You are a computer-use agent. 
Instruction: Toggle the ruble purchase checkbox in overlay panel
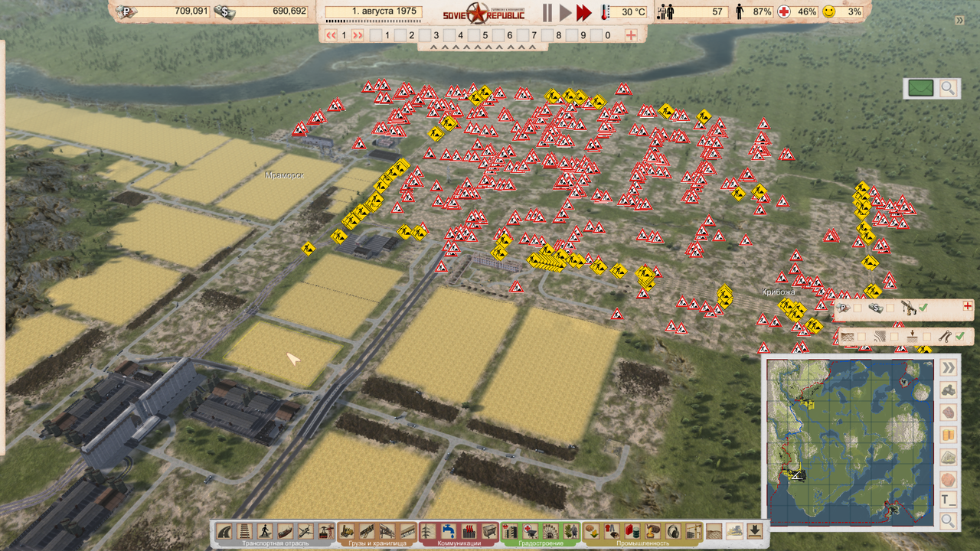[857, 308]
